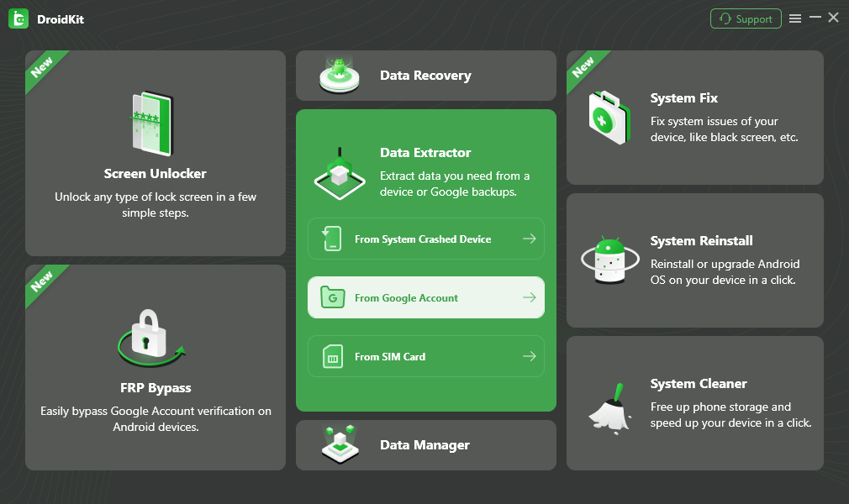Select the Data Manager icon
Viewport: 849px width, 504px height.
[340, 444]
